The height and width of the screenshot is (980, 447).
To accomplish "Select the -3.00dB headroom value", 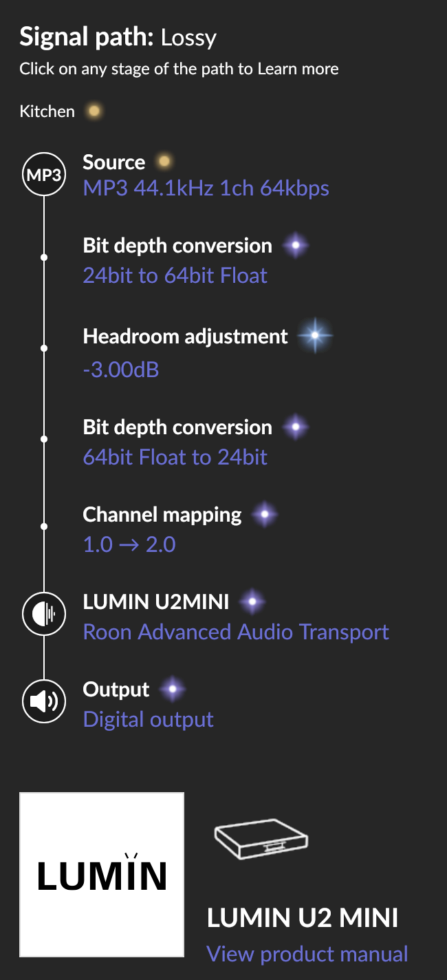I will [121, 370].
